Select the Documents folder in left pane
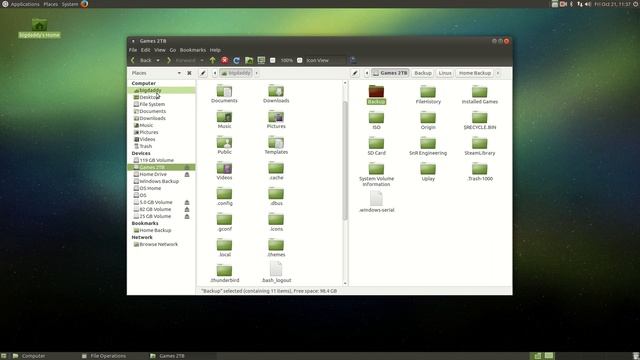 (x=224, y=94)
